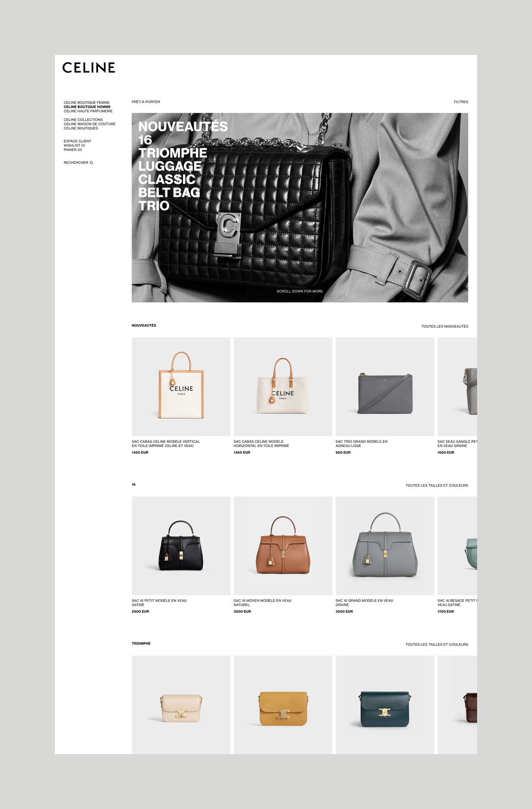Screen dimensions: 532x809
Task: Go to Celine Collections
Action: tap(83, 120)
